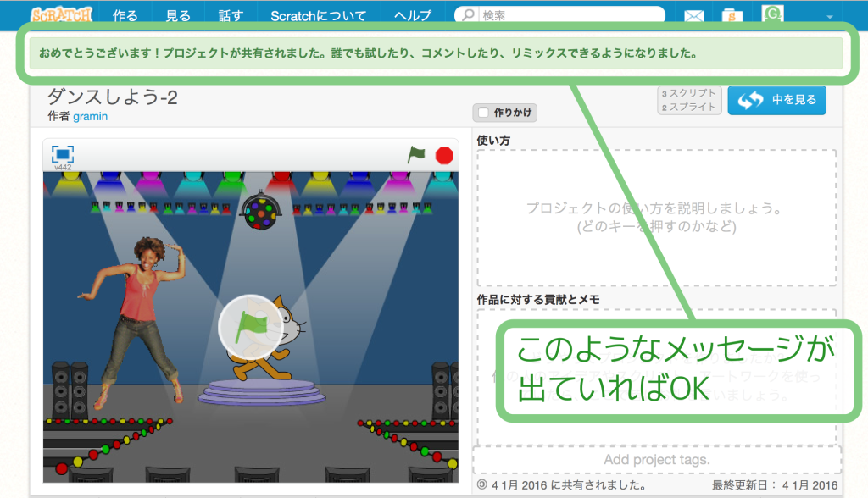Open the 作る menu item
The width and height of the screenshot is (868, 498).
(x=125, y=15)
